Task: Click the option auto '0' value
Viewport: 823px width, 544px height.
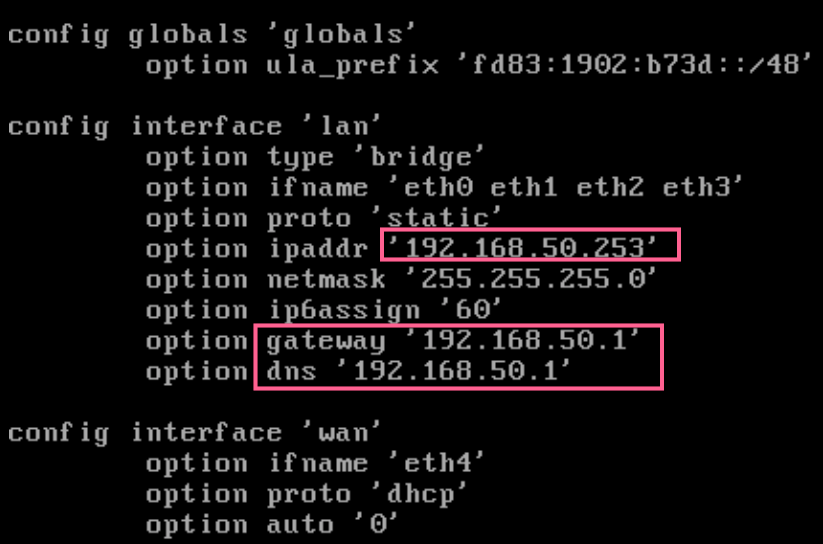Action: (x=377, y=525)
